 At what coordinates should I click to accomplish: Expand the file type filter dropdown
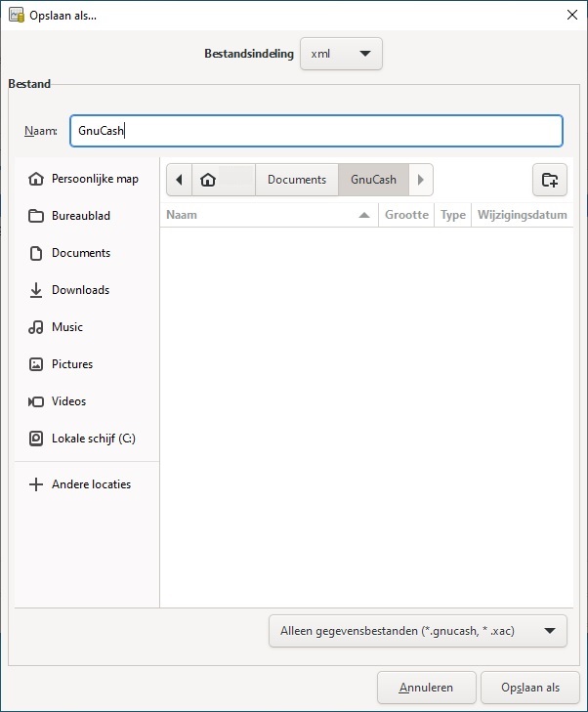click(x=417, y=631)
